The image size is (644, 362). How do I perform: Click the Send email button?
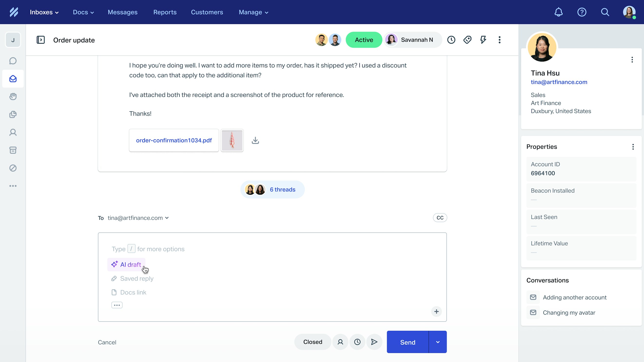point(408,342)
